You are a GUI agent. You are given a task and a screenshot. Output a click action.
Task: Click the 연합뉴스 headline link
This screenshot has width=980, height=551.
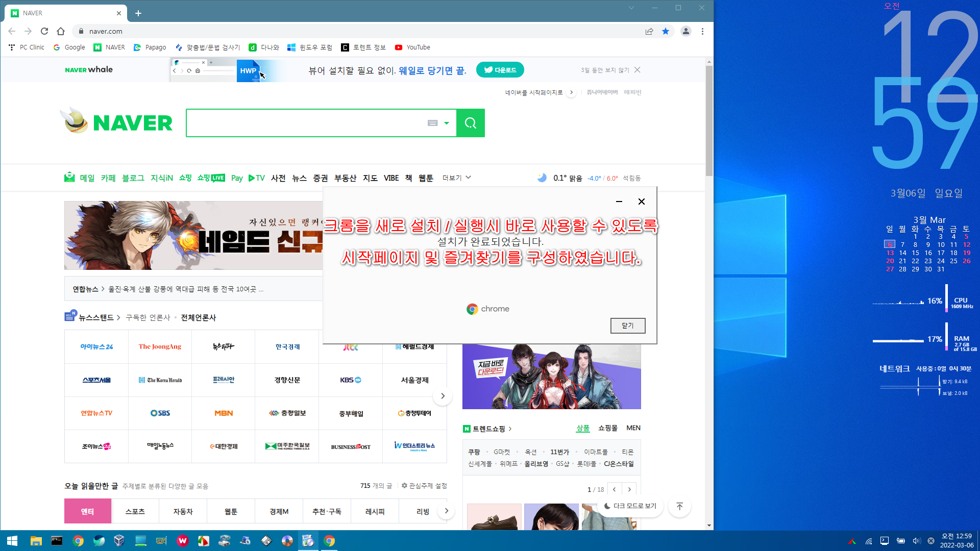click(x=186, y=289)
